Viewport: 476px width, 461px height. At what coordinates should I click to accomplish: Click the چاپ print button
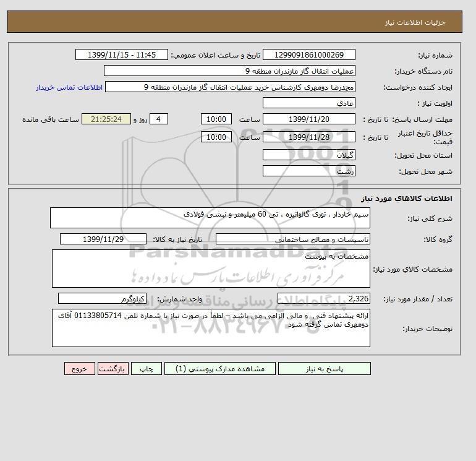[147, 369]
